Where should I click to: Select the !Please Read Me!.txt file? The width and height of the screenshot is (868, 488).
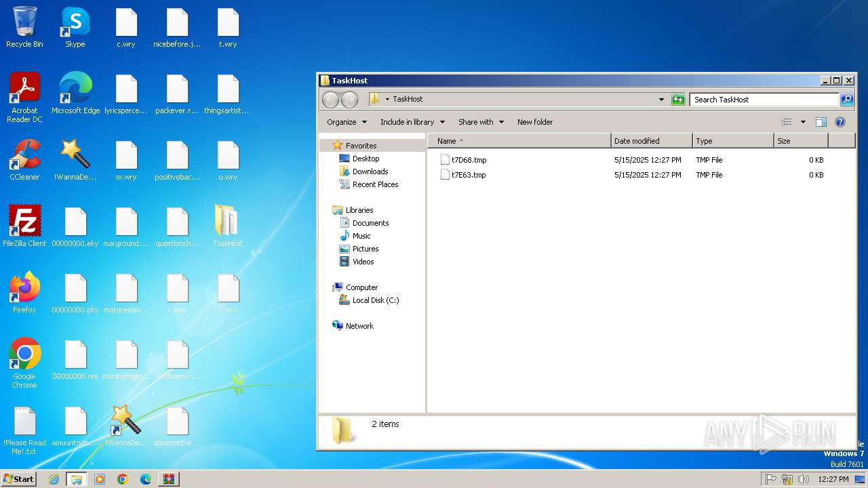point(24,430)
